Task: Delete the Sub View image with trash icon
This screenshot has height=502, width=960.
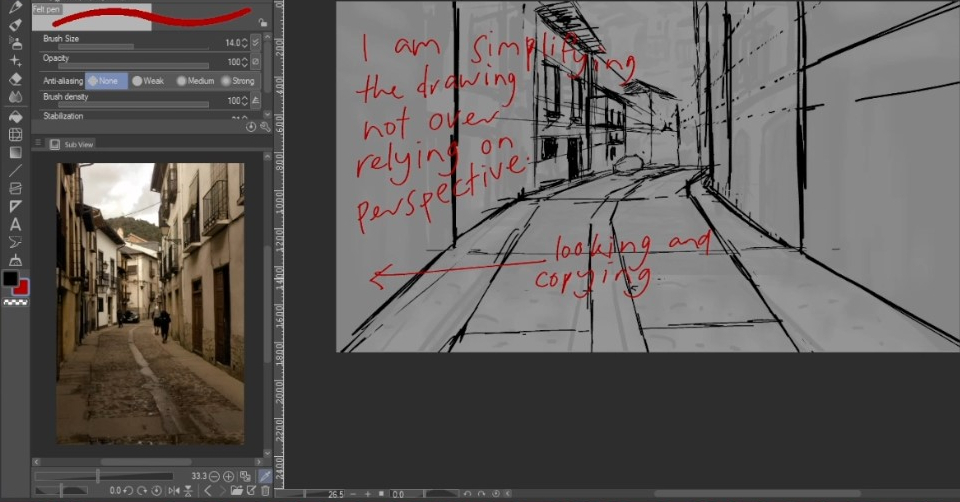Action: coord(265,490)
